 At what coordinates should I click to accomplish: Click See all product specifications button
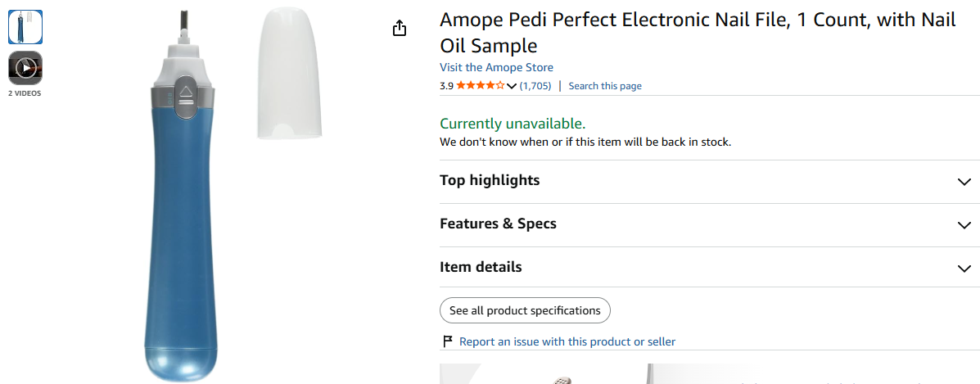pos(525,310)
